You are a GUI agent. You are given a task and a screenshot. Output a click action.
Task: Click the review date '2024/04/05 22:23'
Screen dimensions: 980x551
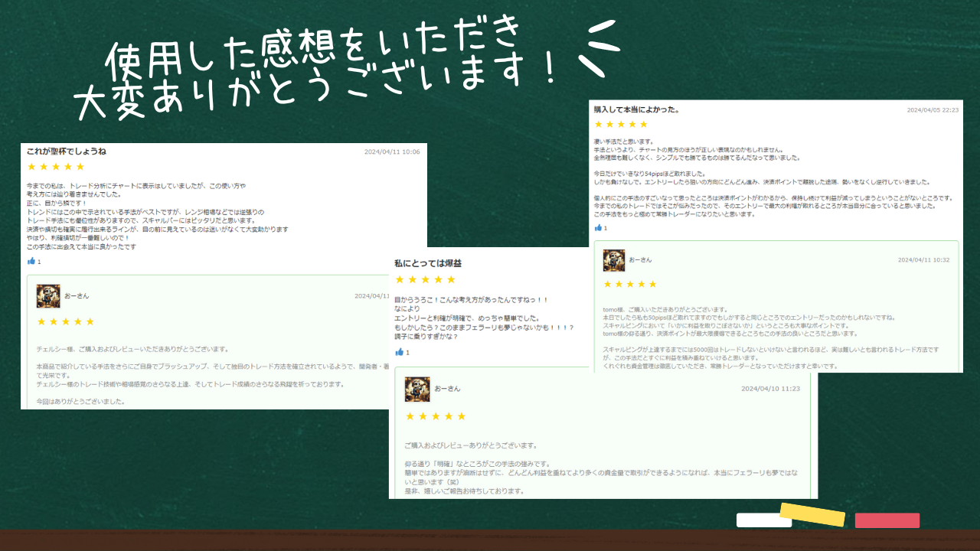click(x=933, y=110)
